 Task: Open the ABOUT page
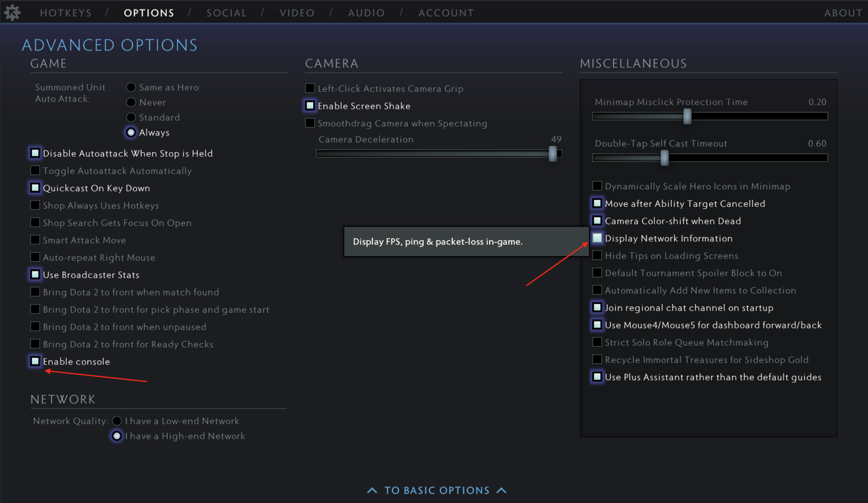point(843,13)
